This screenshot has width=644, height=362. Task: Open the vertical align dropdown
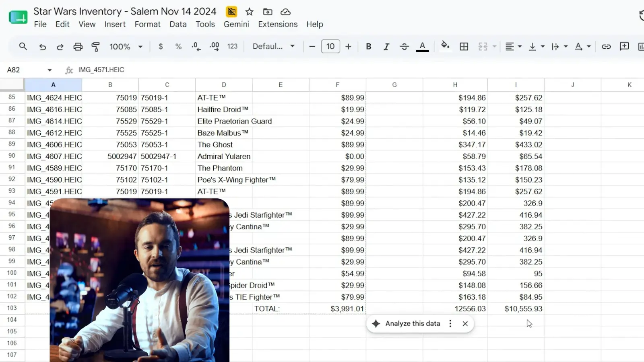click(x=537, y=46)
